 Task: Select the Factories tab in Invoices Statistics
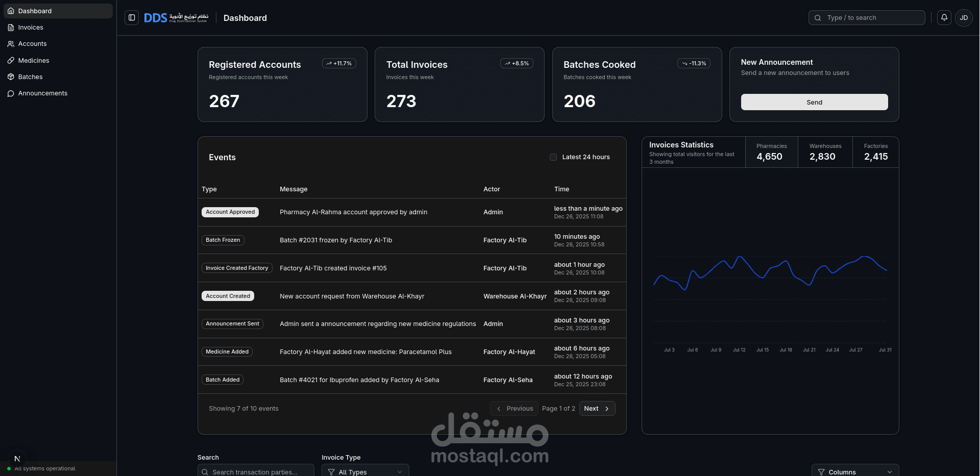coord(875,152)
